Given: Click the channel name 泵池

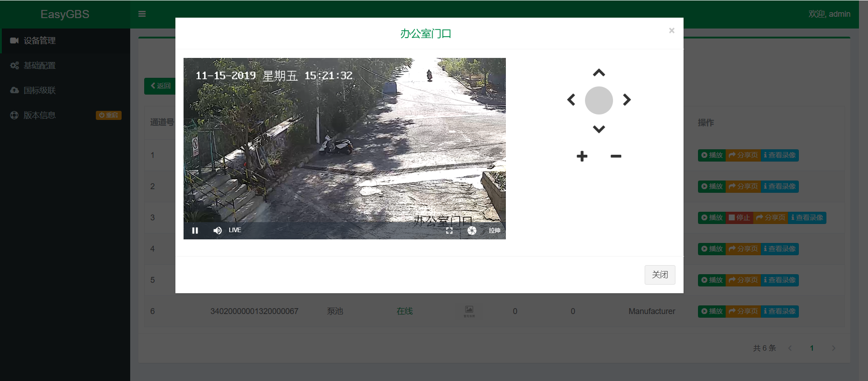Looking at the screenshot, I should tap(335, 311).
